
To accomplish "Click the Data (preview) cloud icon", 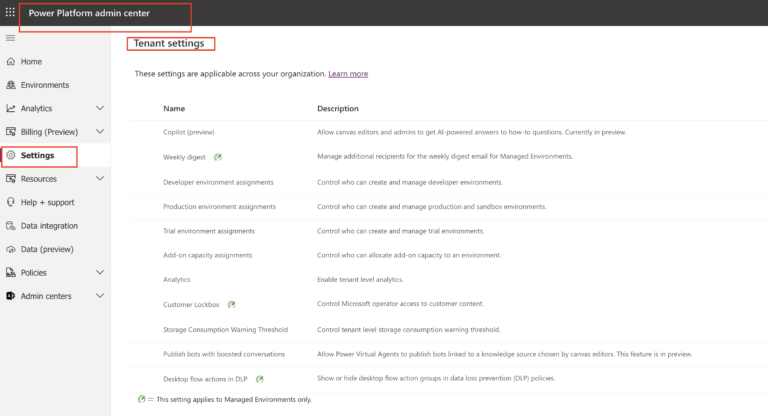I will pos(11,249).
